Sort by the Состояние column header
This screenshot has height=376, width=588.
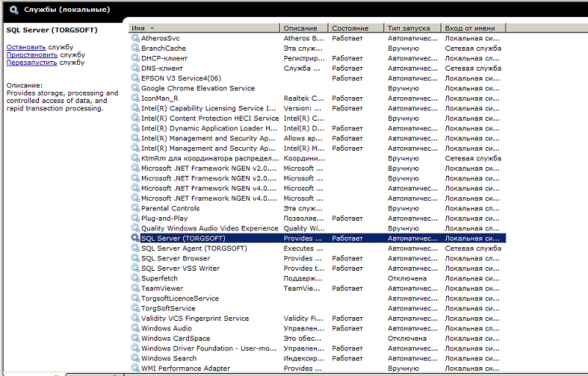pyautogui.click(x=350, y=28)
